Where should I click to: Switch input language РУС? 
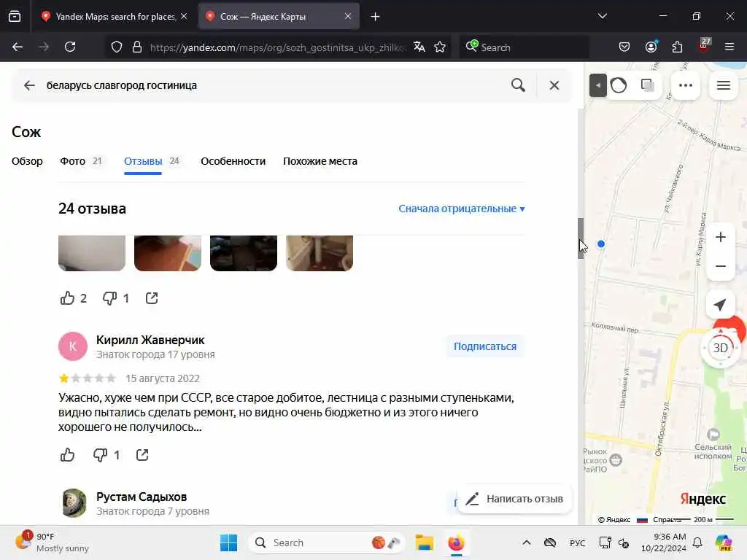pyautogui.click(x=578, y=542)
